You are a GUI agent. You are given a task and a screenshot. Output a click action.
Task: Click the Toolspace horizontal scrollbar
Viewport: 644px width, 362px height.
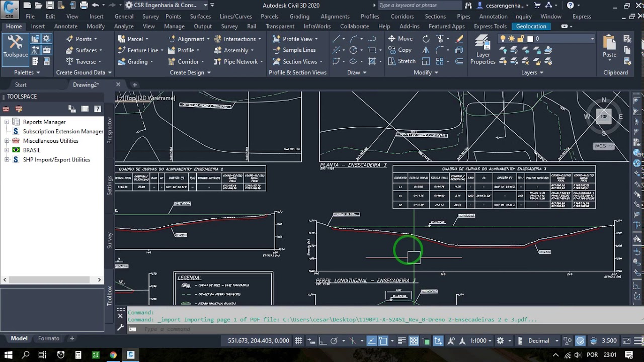tap(52, 280)
